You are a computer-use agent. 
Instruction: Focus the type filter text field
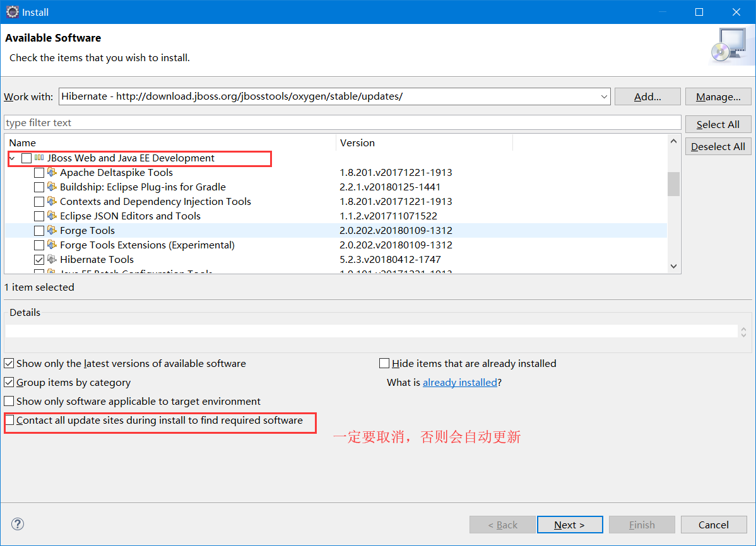click(x=342, y=122)
